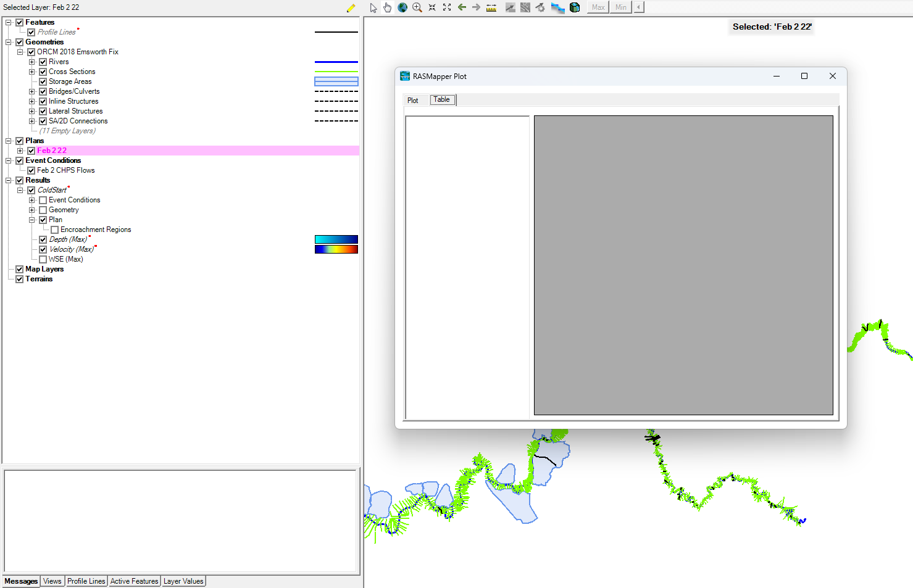Click the yellow pencil edit layer icon
The image size is (913, 588).
coord(351,7)
